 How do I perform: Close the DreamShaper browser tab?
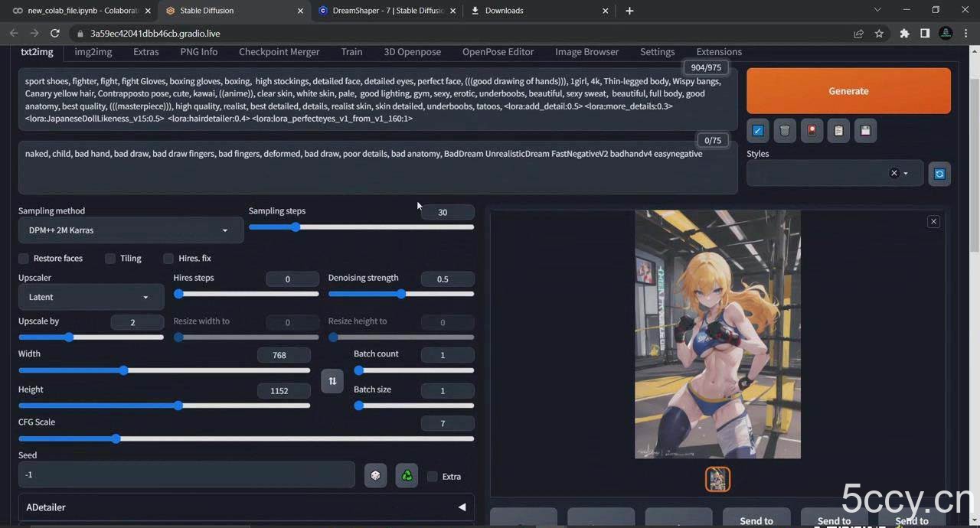click(453, 11)
